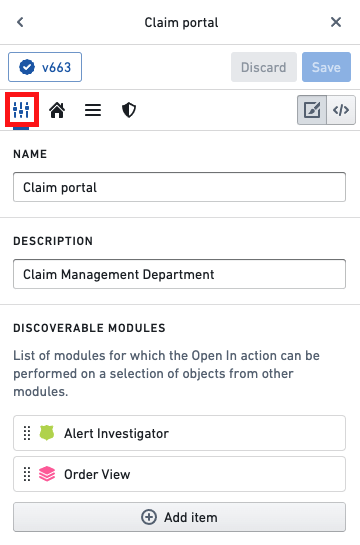Click the green Alert Investigator badge icon
360x545 pixels.
pyautogui.click(x=47, y=433)
